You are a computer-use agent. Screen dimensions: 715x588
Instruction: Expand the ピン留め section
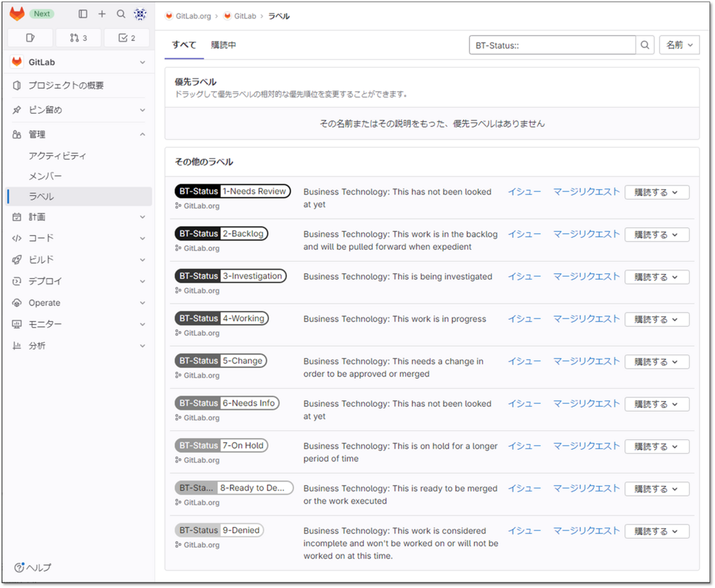pyautogui.click(x=79, y=110)
